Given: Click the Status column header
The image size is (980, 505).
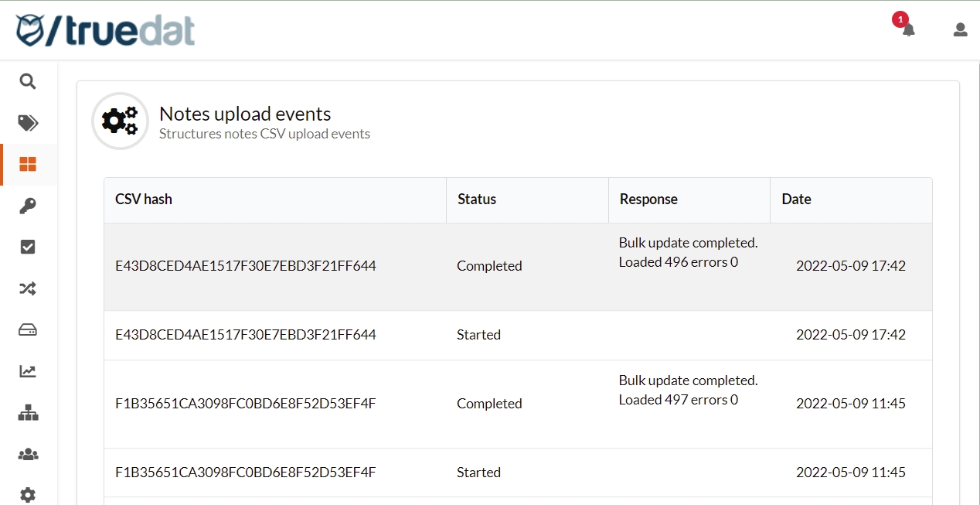Looking at the screenshot, I should click(477, 200).
